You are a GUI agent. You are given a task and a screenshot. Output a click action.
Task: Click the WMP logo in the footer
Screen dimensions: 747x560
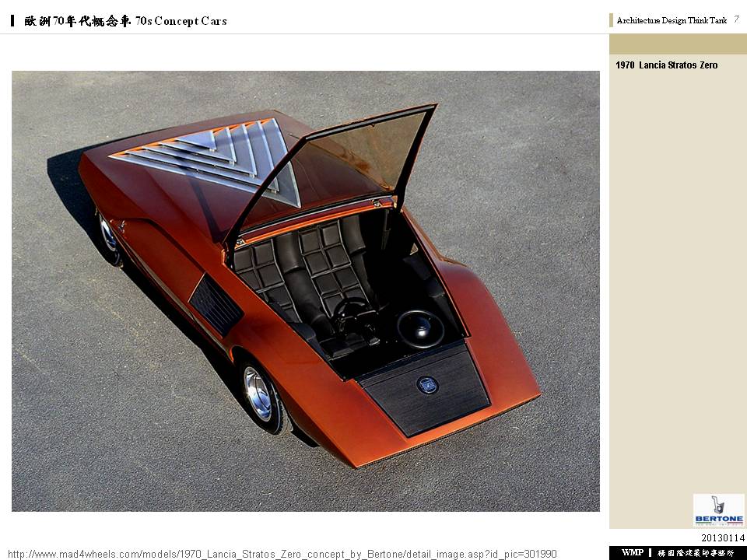[x=632, y=552]
